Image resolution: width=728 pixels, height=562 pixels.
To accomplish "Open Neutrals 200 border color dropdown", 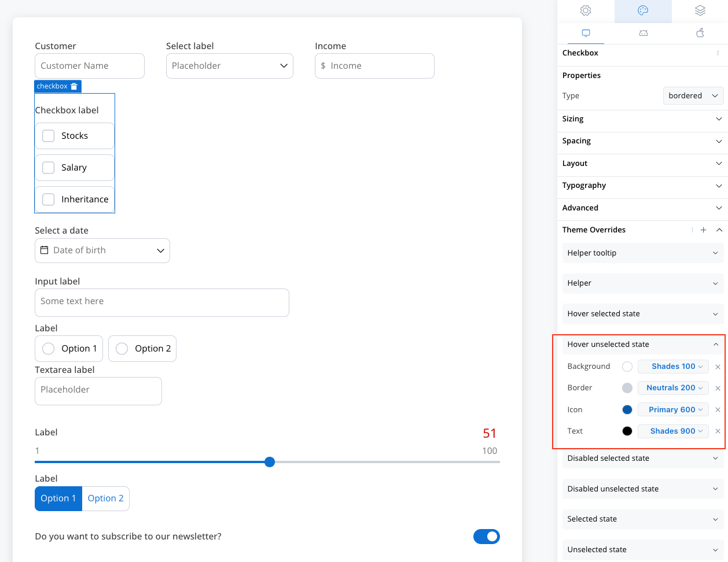I will click(673, 388).
